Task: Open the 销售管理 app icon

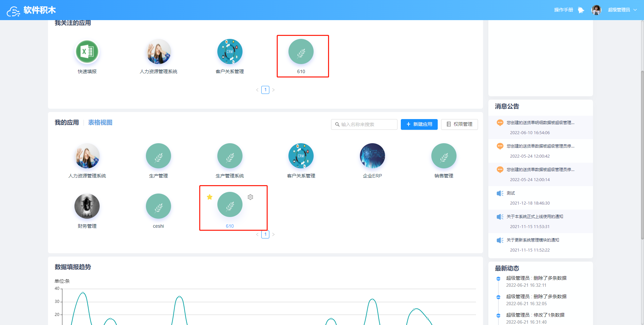Action: click(x=444, y=156)
